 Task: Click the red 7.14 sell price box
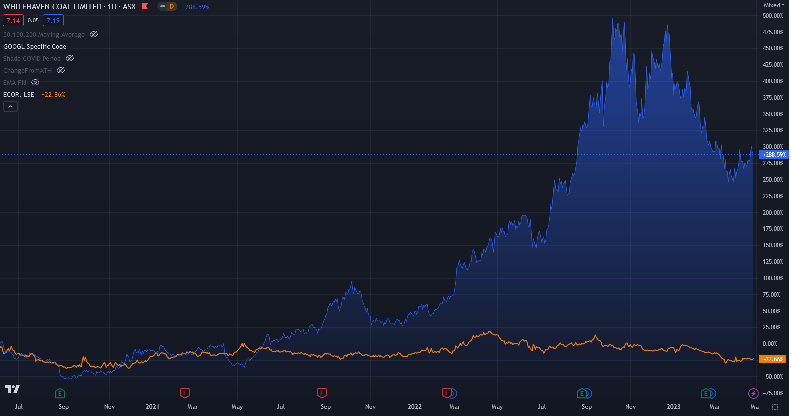coord(13,21)
